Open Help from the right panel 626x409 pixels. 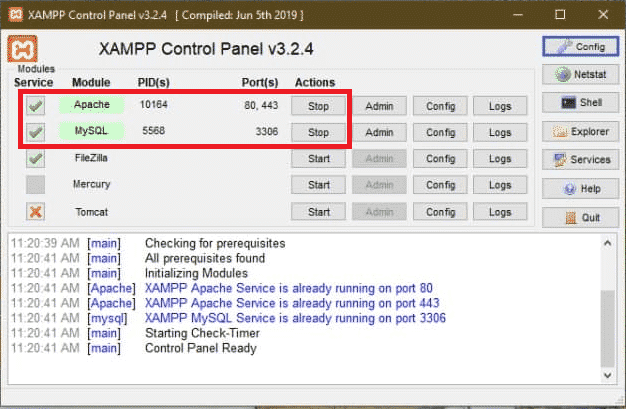pyautogui.click(x=580, y=189)
